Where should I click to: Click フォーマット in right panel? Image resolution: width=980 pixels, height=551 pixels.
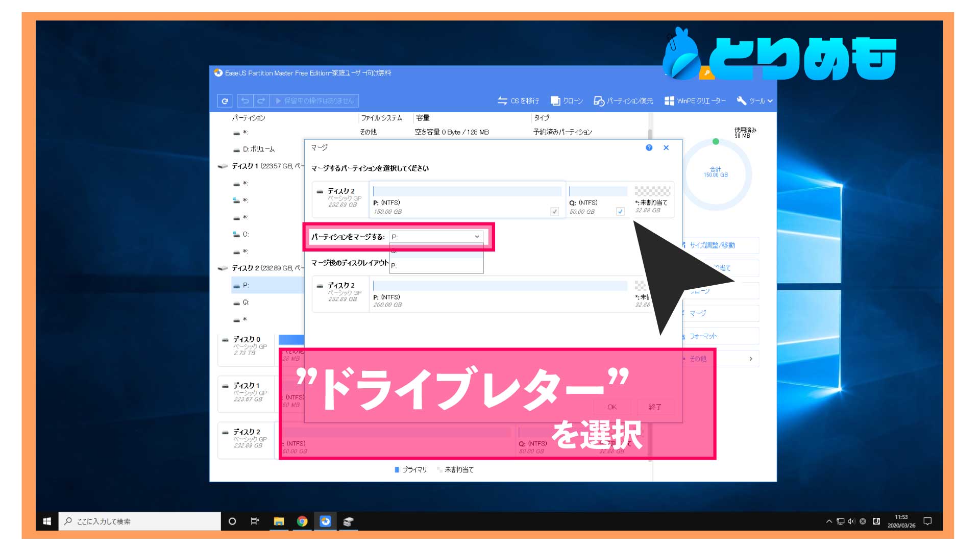720,336
